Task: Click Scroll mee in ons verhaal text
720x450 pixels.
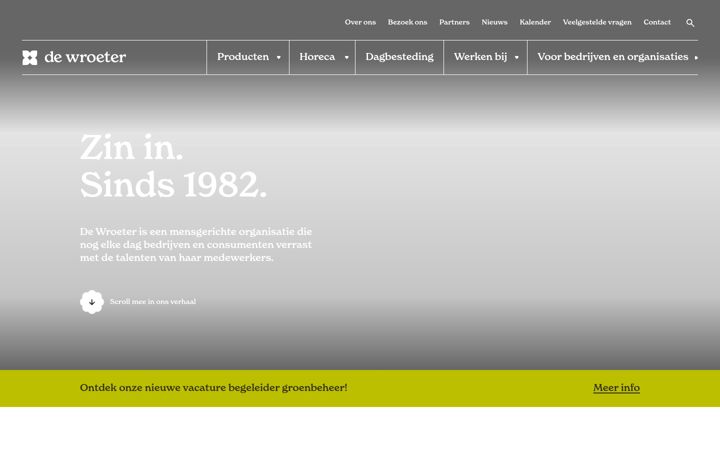Action: coord(153,302)
